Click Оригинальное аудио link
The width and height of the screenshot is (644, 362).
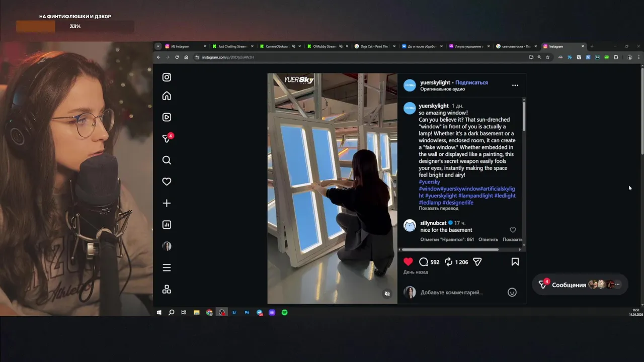coord(443,89)
